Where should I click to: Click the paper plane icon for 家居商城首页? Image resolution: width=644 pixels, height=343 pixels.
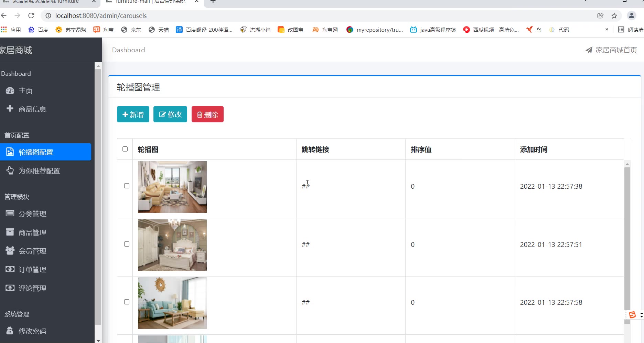(x=589, y=50)
